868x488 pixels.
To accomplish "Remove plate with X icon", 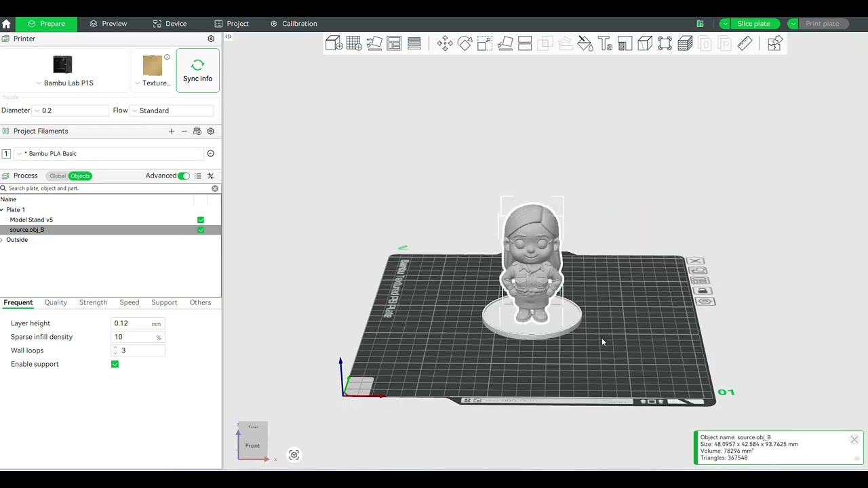I will pyautogui.click(x=696, y=261).
